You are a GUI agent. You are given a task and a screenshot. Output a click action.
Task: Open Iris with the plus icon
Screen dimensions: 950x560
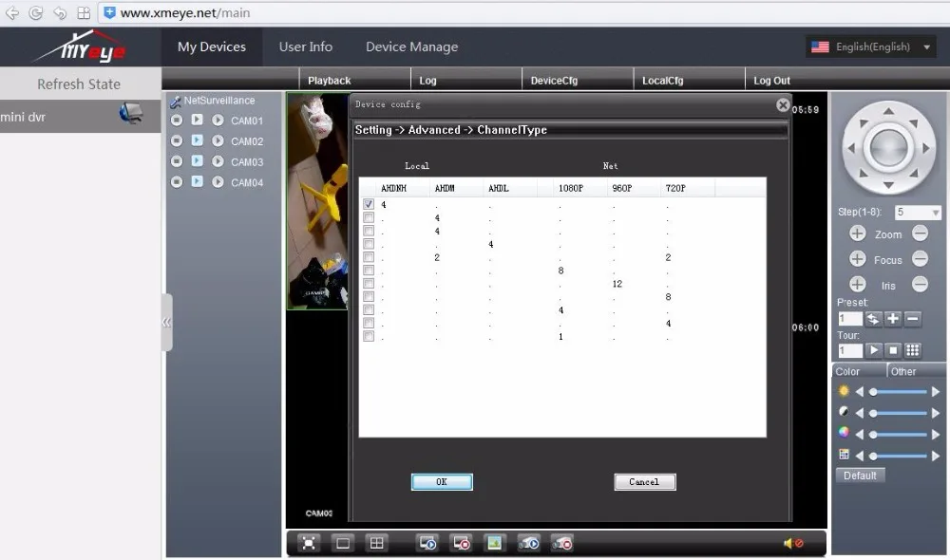point(857,284)
